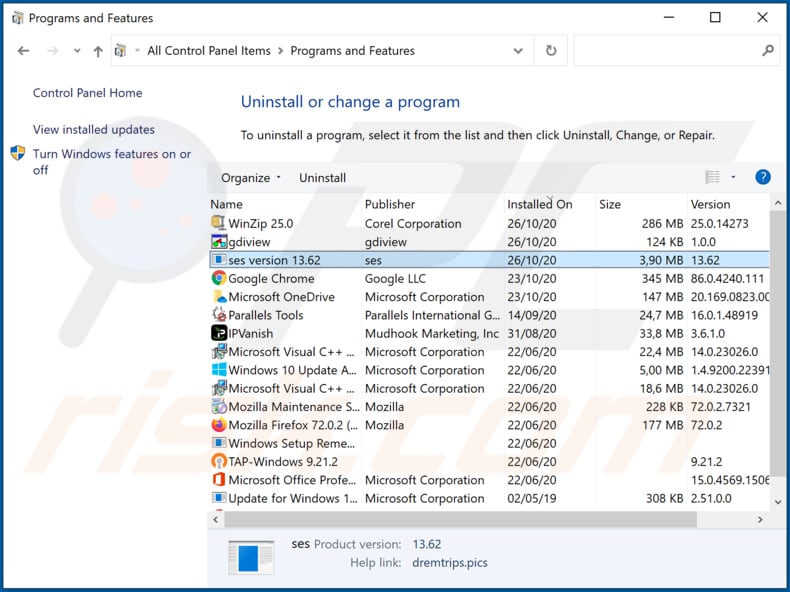Click the ses version 13.62 icon
Image resolution: width=790 pixels, height=592 pixels.
pyautogui.click(x=219, y=260)
